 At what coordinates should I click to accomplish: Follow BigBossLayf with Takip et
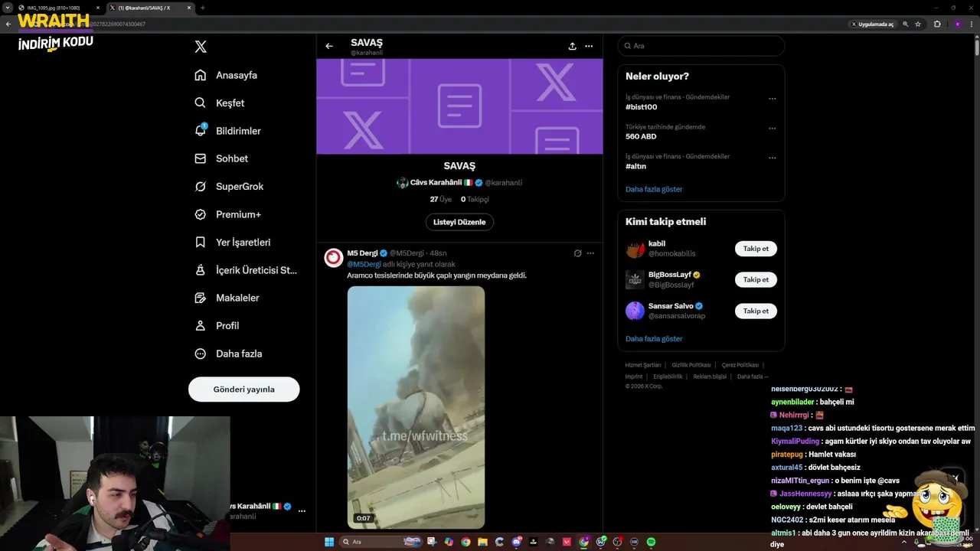tap(756, 279)
